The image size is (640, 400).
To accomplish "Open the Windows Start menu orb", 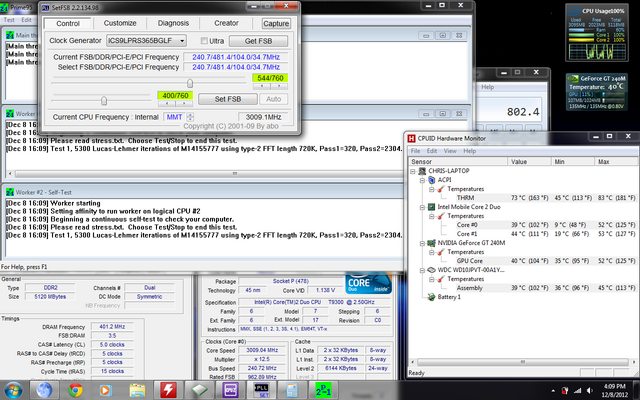I will click(12, 390).
